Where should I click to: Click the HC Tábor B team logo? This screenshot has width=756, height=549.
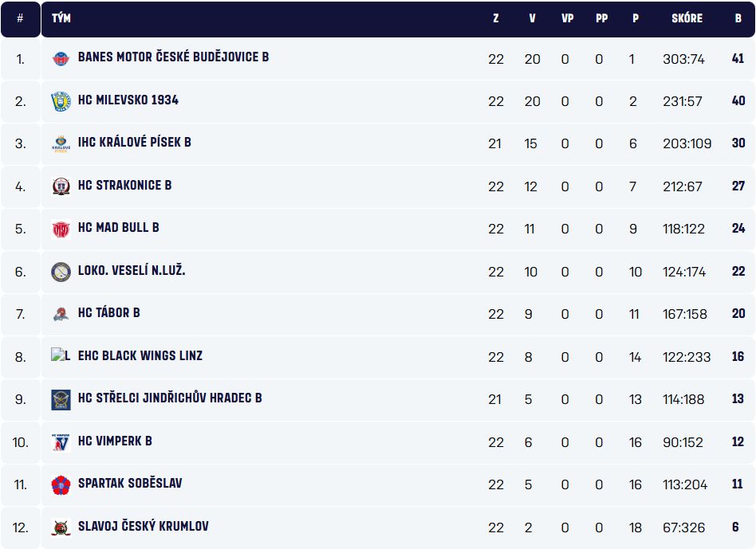(x=61, y=314)
